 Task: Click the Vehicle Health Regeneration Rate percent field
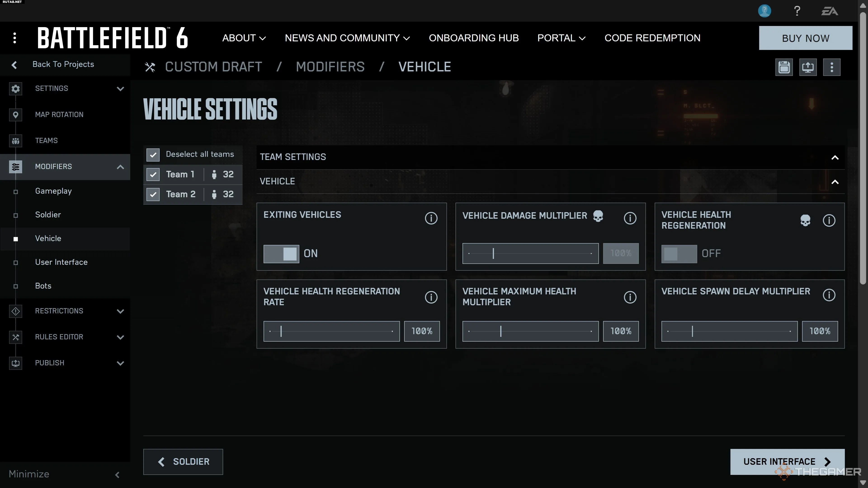pos(422,331)
